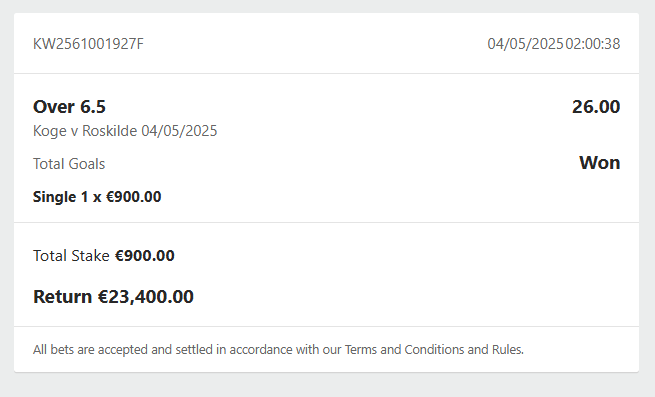
Task: Open the Terms and Conditions text
Action: [x=403, y=349]
